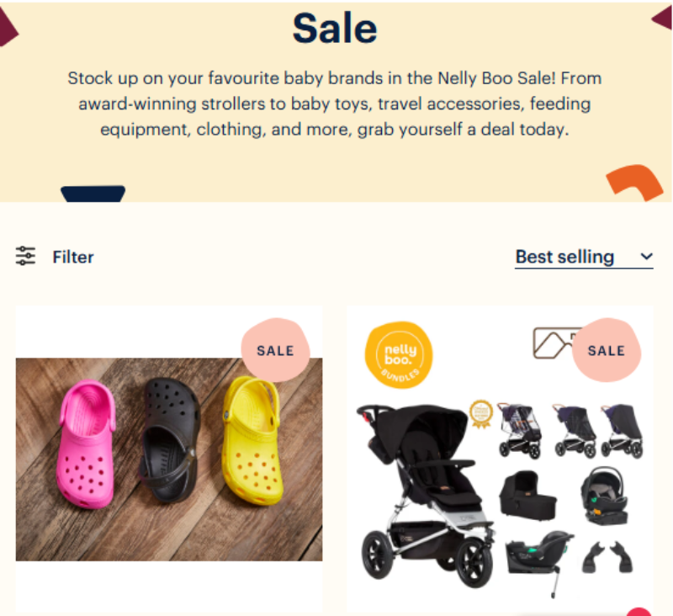Click the gold award rosette icon
The height and width of the screenshot is (616, 673).
(x=480, y=414)
